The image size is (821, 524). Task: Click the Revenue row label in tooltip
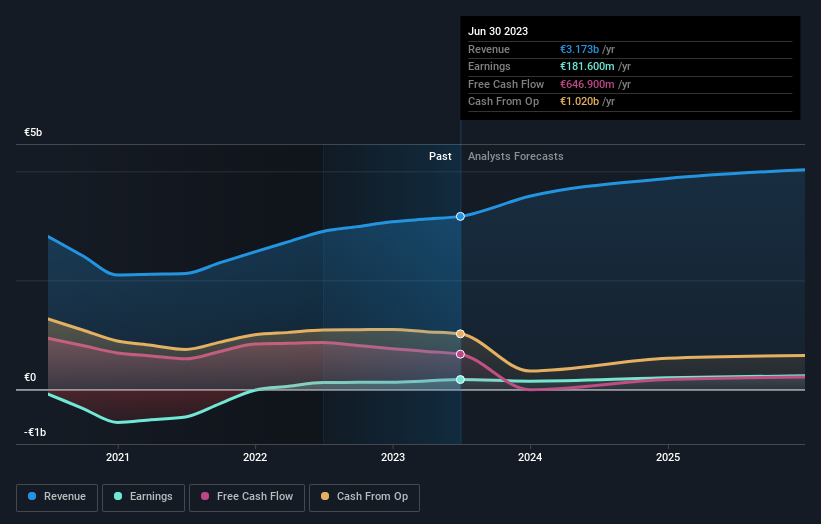pos(489,49)
